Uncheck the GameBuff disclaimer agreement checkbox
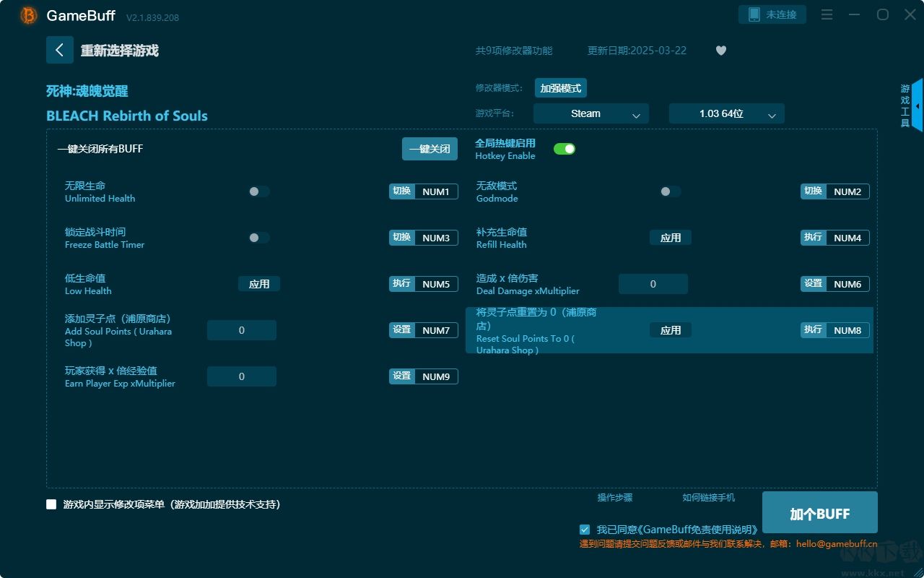Screen dimensions: 924x578 pyautogui.click(x=585, y=530)
